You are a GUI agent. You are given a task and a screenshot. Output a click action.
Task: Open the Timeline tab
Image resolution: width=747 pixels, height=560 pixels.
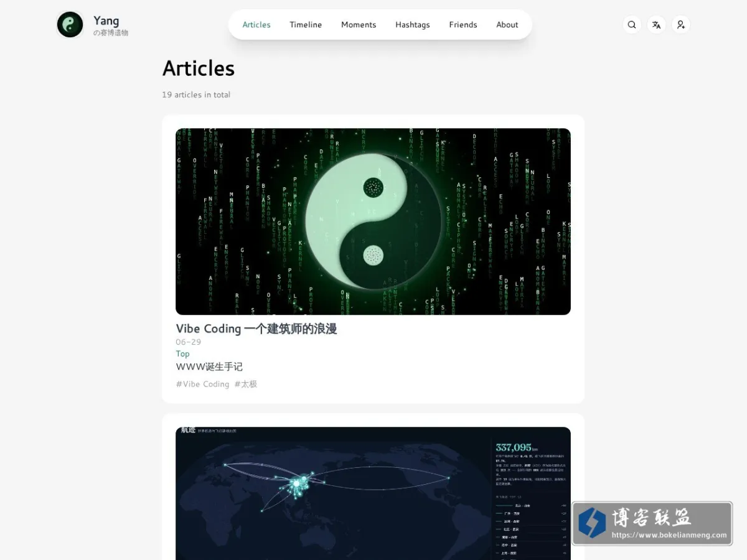coord(306,25)
